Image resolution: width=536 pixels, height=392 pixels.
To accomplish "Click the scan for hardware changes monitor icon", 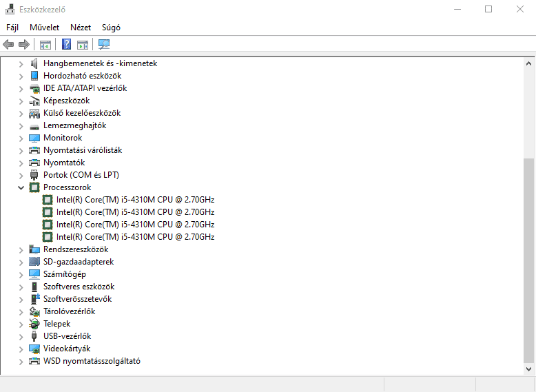I will point(104,45).
